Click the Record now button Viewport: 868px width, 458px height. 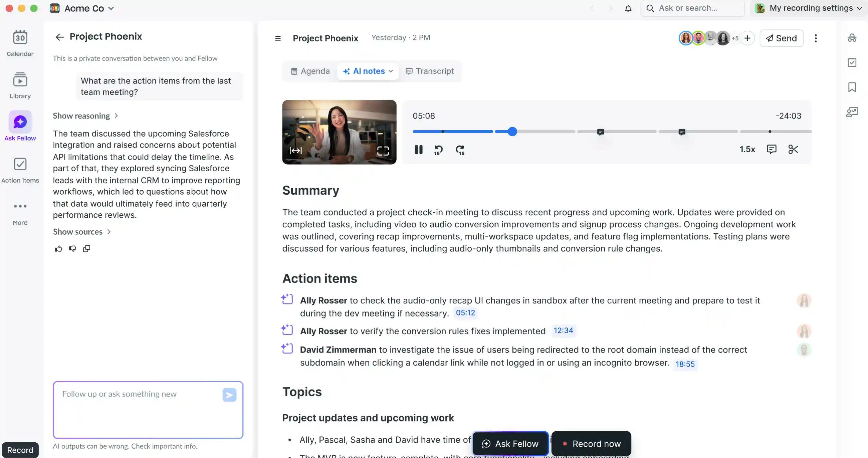[591, 444]
